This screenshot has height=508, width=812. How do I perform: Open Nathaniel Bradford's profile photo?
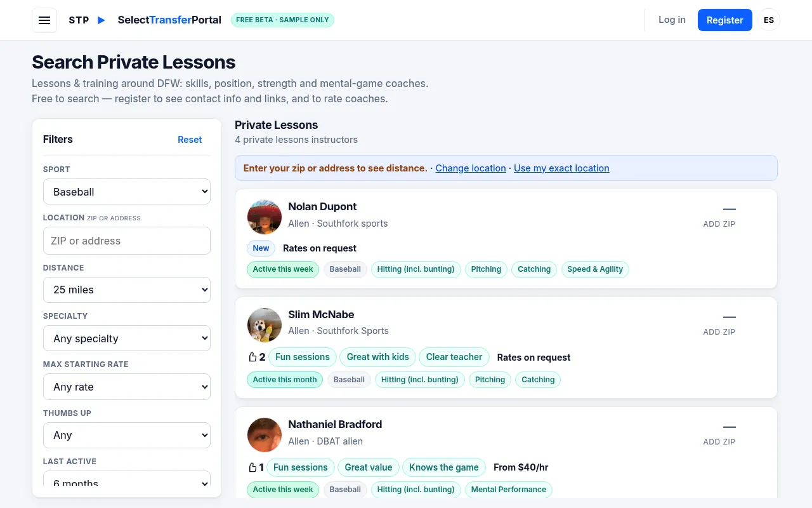(x=265, y=435)
